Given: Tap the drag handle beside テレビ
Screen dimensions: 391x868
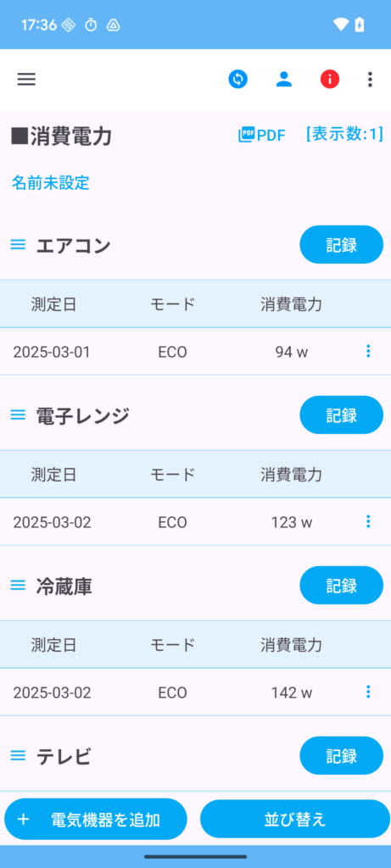Looking at the screenshot, I should [x=19, y=755].
